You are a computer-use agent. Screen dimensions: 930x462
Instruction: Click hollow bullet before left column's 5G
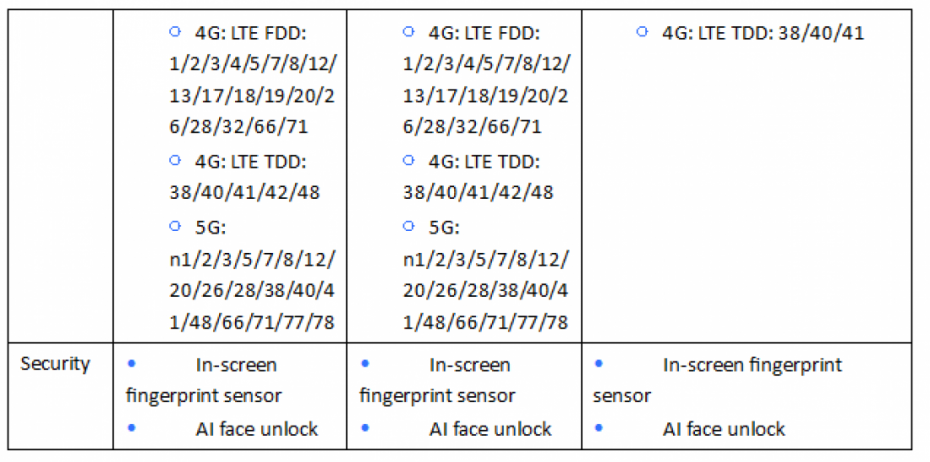(x=174, y=225)
